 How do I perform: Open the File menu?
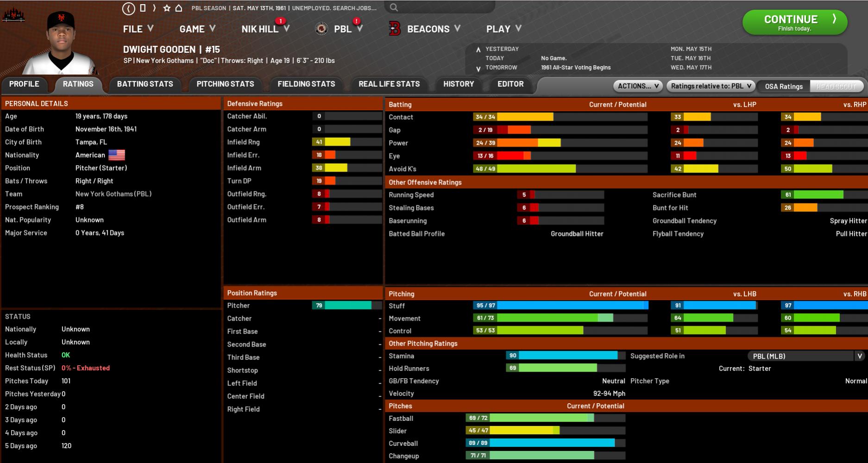coord(138,29)
